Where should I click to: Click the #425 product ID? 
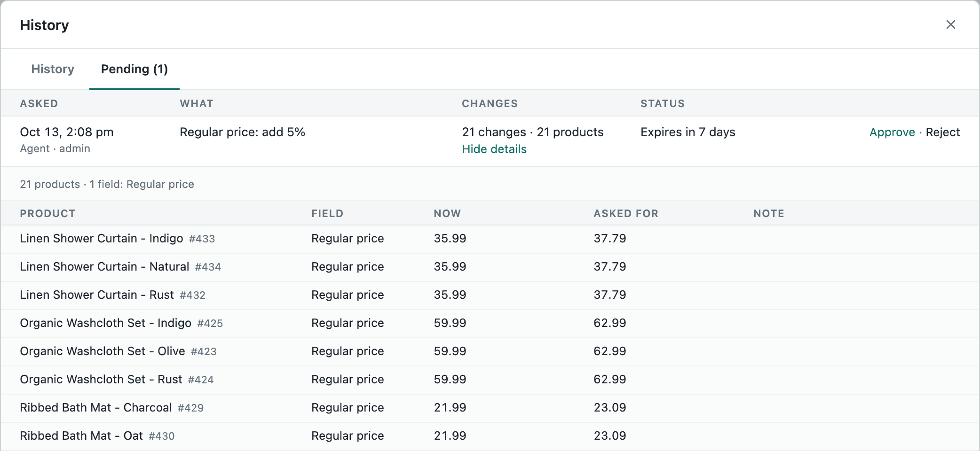click(210, 324)
